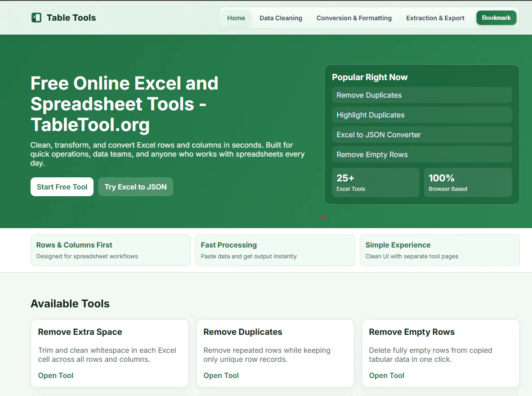Open Tool link for Remove Extra Space
The image size is (532, 396).
(56, 375)
